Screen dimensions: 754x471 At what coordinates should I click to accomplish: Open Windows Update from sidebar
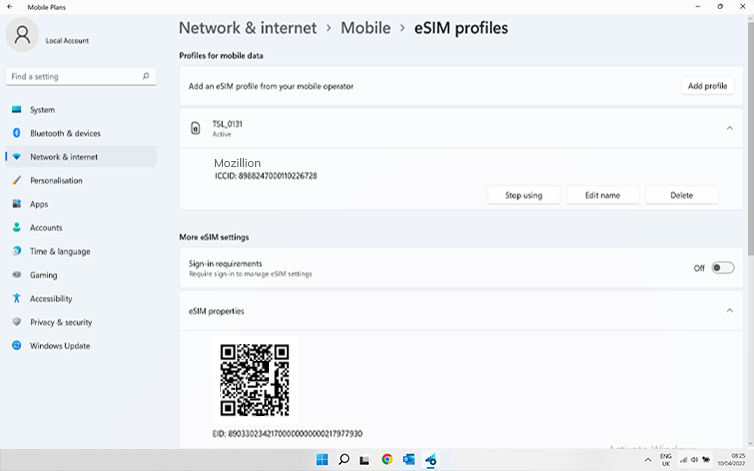click(60, 346)
